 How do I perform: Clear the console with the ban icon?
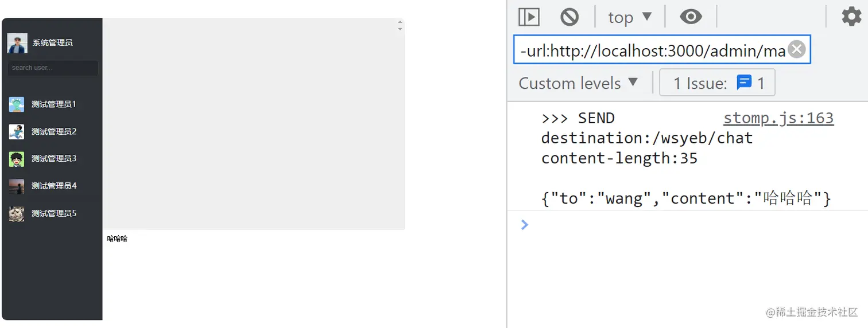pos(569,17)
